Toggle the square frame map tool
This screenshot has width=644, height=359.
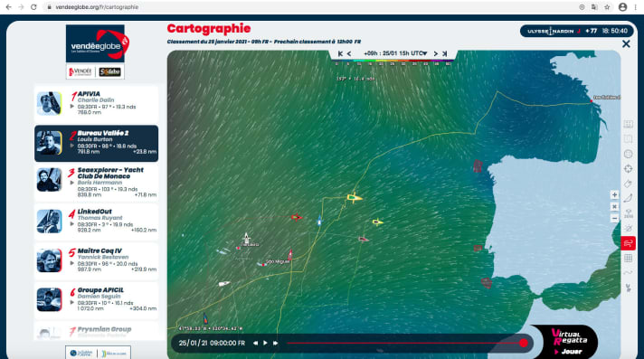[x=628, y=139]
